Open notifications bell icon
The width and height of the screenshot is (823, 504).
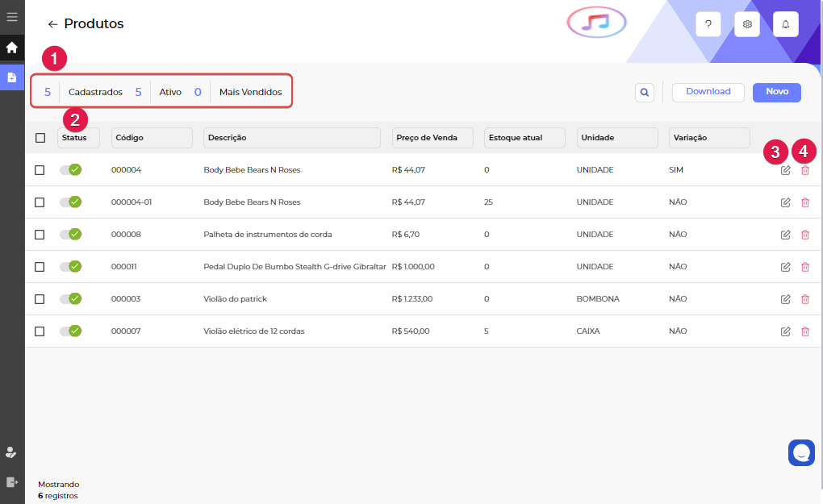786,24
